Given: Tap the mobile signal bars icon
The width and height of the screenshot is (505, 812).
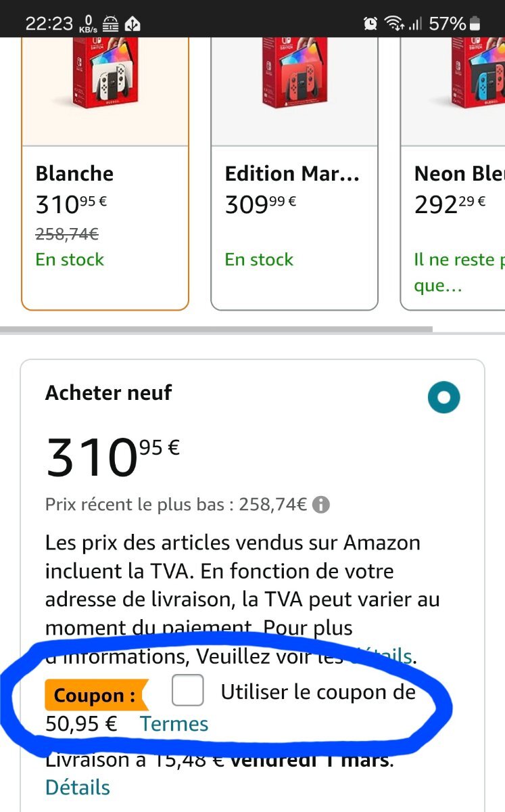Looking at the screenshot, I should 415,24.
